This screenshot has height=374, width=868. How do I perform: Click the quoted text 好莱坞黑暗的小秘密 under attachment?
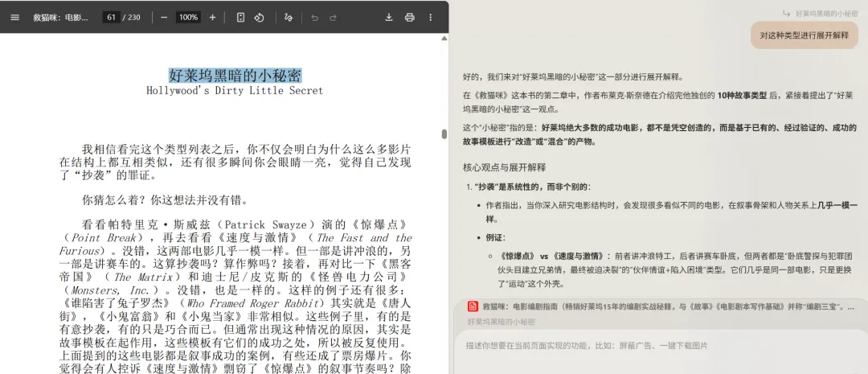(501, 322)
